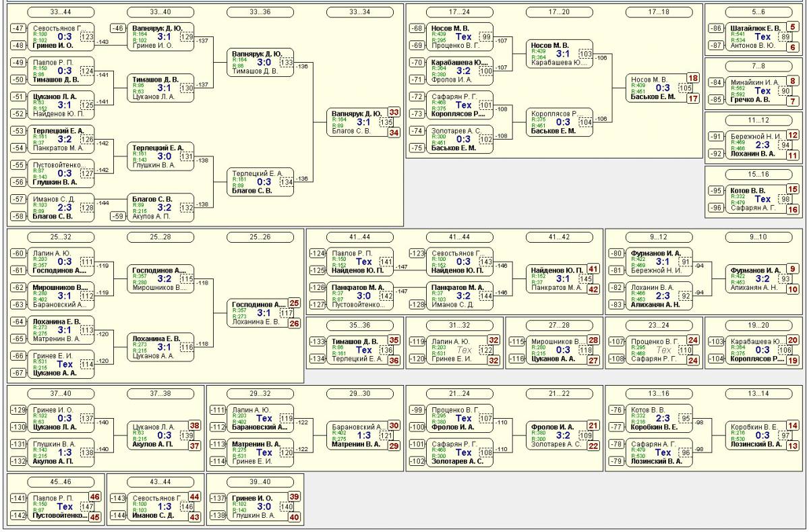Select the 33...44 round header
Viewport: 809px width, 532px height.
pos(61,12)
